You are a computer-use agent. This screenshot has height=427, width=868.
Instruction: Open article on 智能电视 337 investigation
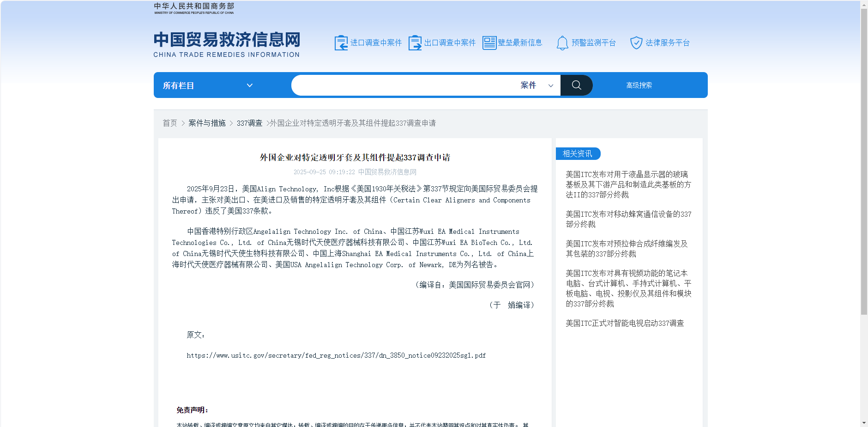(x=624, y=323)
